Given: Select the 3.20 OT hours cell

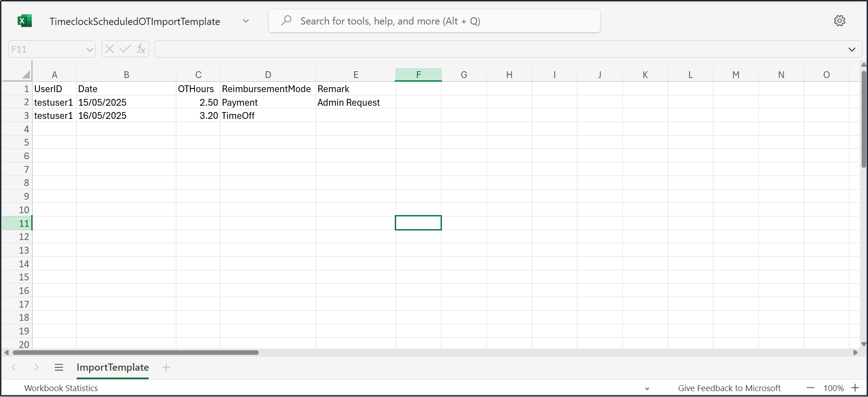Looking at the screenshot, I should coord(198,116).
